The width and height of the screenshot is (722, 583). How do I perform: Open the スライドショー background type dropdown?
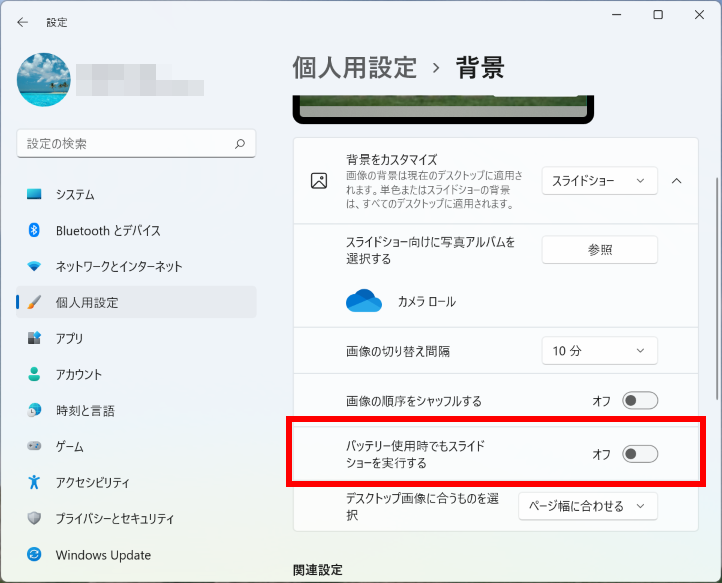600,181
